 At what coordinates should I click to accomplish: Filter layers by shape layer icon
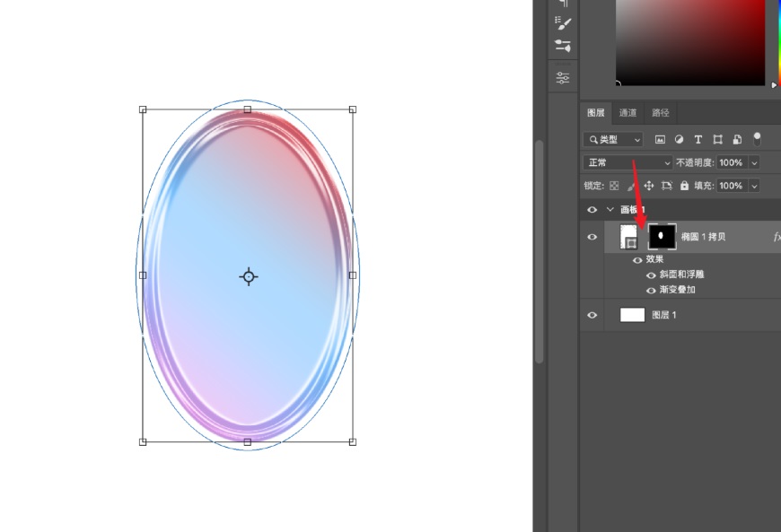(718, 140)
